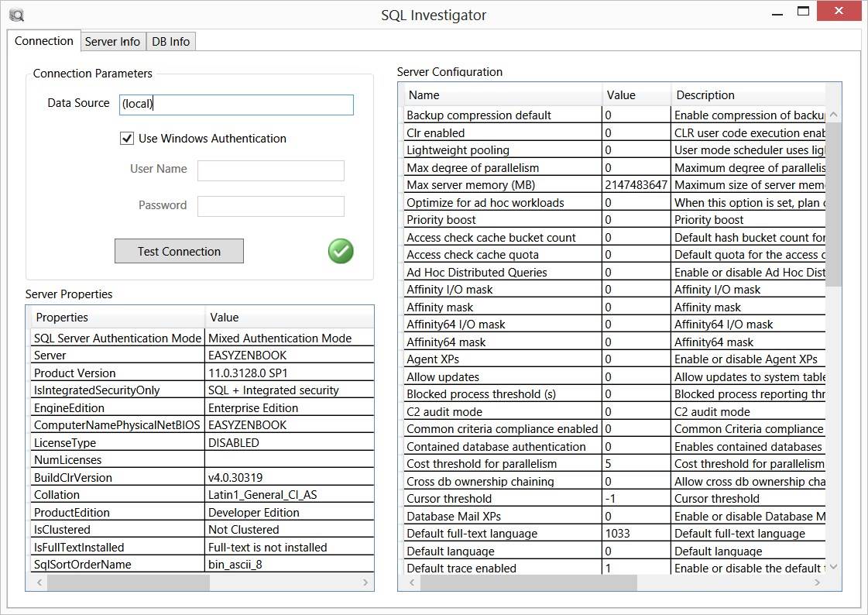Viewport: 868px width, 615px height.
Task: Click the 'v4.0.30319' BuildClrVersion value
Action: pyautogui.click(x=290, y=478)
